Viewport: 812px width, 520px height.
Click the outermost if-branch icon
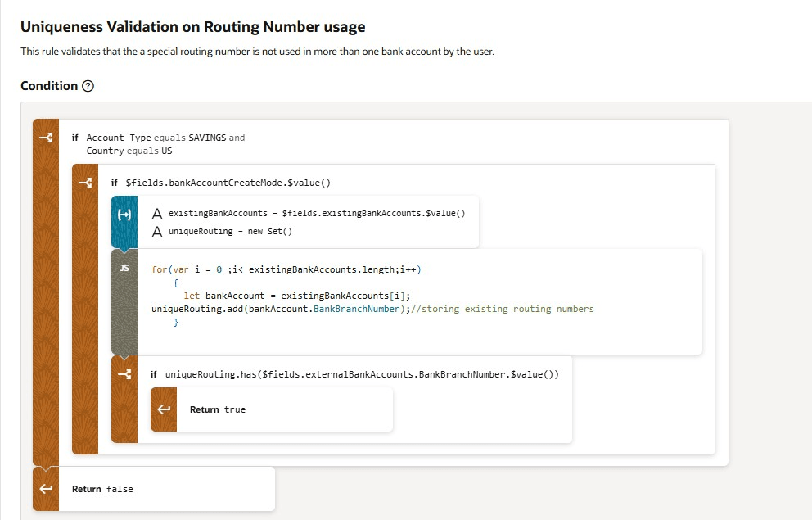46,137
